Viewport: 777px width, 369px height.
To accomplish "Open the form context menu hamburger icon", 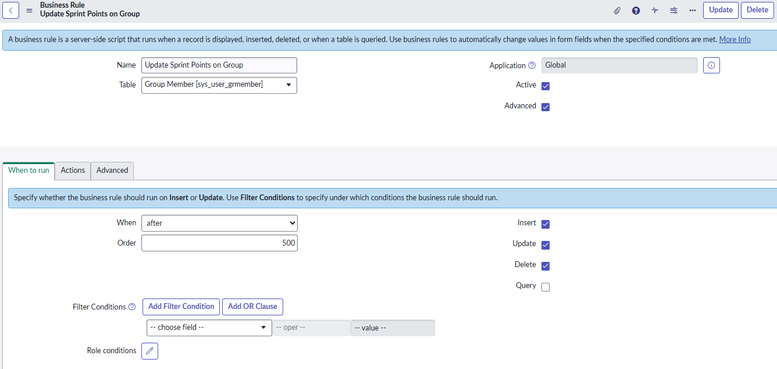I will click(29, 10).
